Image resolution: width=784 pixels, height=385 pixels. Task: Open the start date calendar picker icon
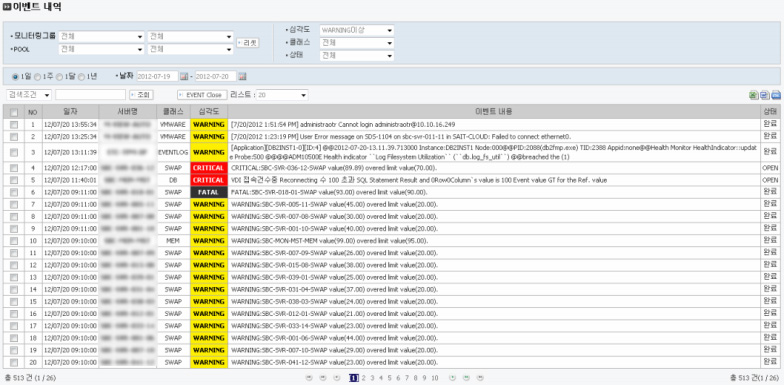(x=184, y=76)
